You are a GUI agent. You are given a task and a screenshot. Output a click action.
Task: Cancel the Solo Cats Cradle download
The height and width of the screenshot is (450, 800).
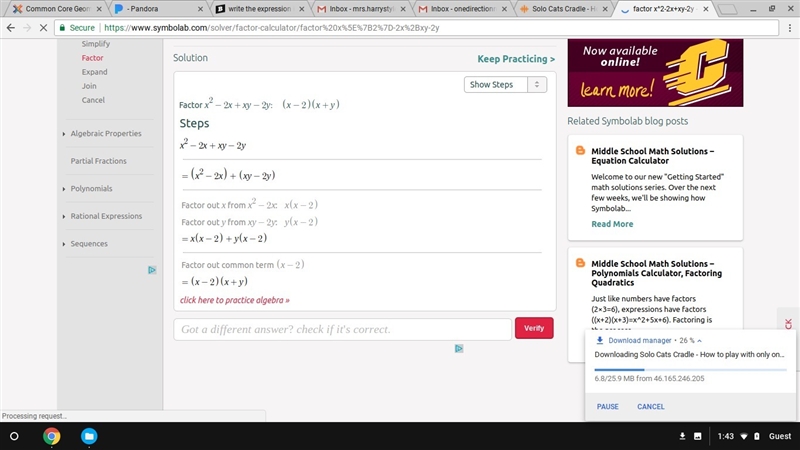tap(651, 407)
